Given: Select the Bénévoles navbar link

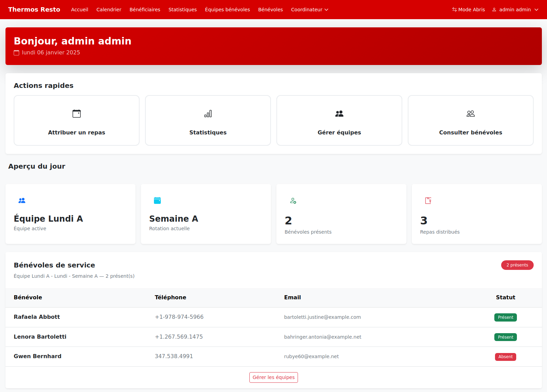Looking at the screenshot, I should point(271,10).
